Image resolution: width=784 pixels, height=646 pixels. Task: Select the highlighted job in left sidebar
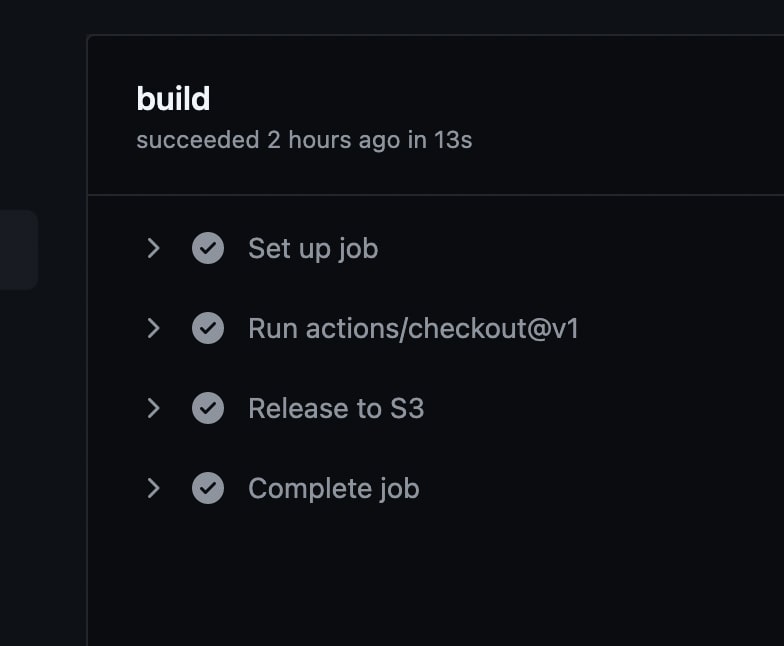tap(19, 250)
